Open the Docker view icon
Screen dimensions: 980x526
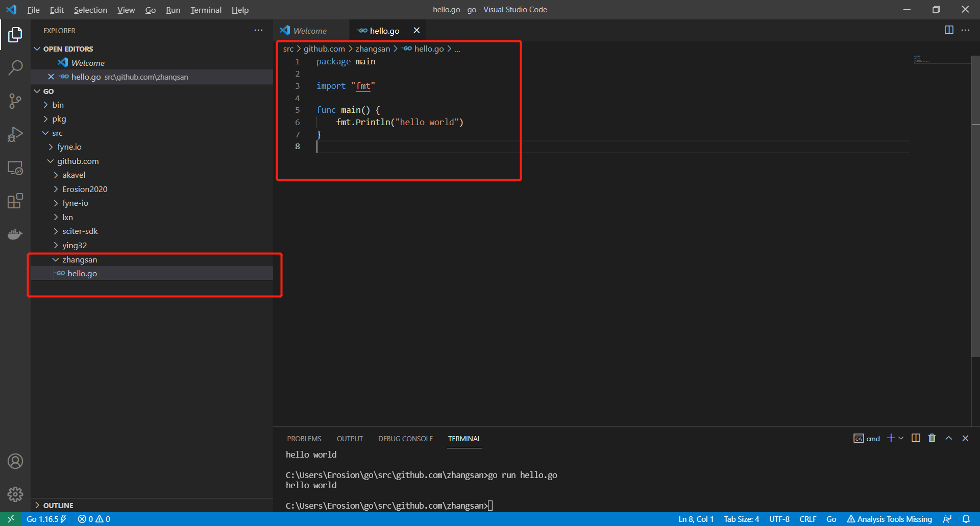pos(15,234)
